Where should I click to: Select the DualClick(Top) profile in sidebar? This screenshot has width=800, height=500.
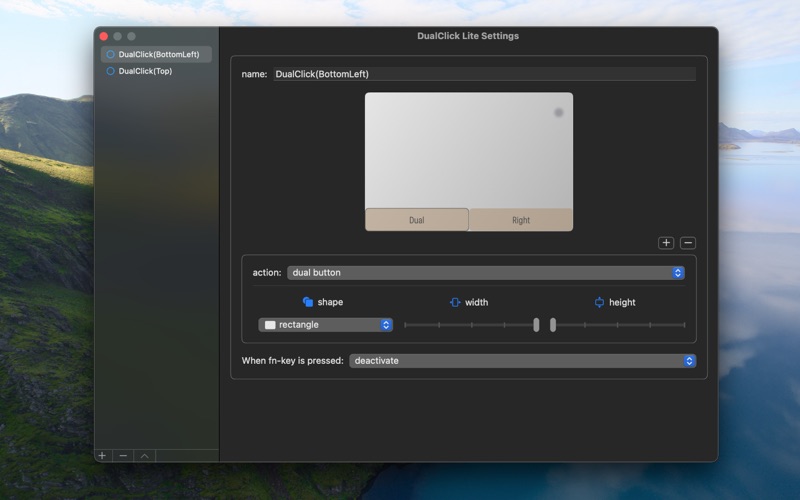(156, 71)
